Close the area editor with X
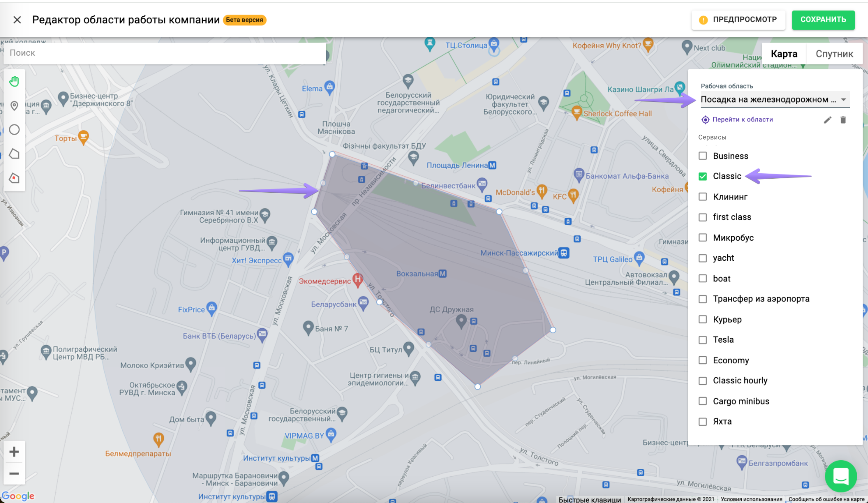 [x=17, y=20]
